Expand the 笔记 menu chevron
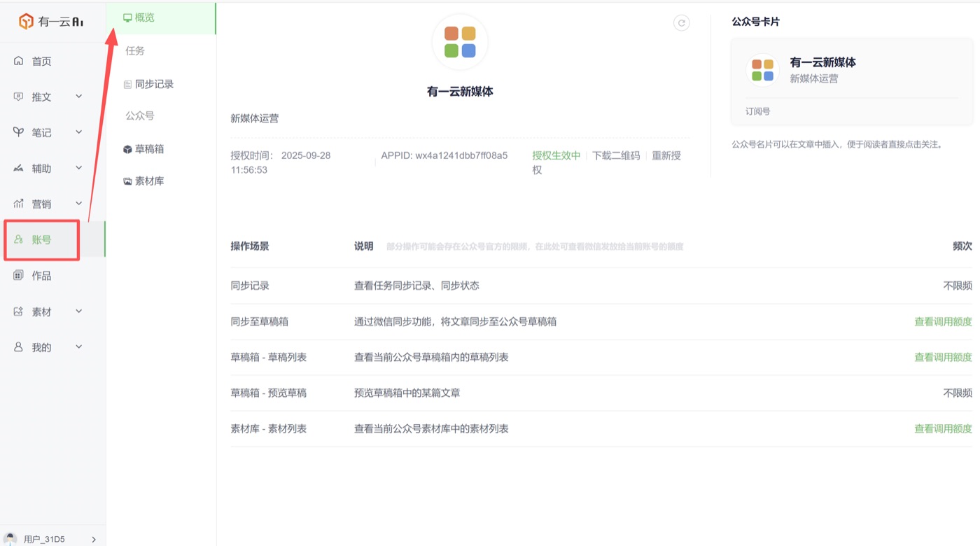The height and width of the screenshot is (546, 980). 79,132
